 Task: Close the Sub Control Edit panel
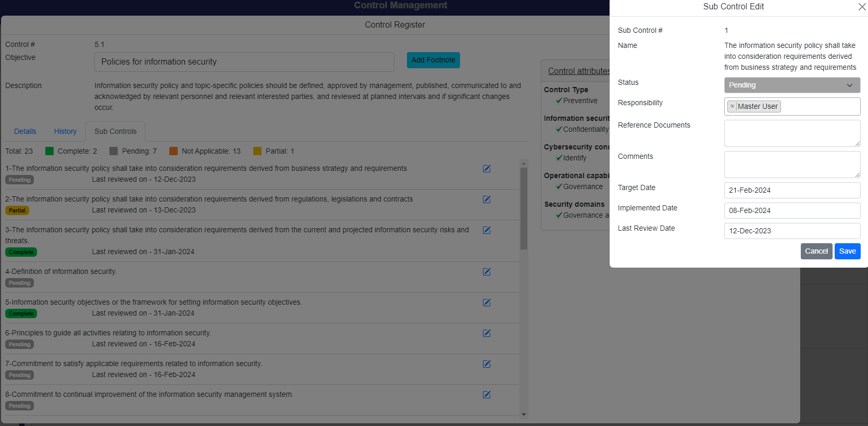tap(862, 7)
